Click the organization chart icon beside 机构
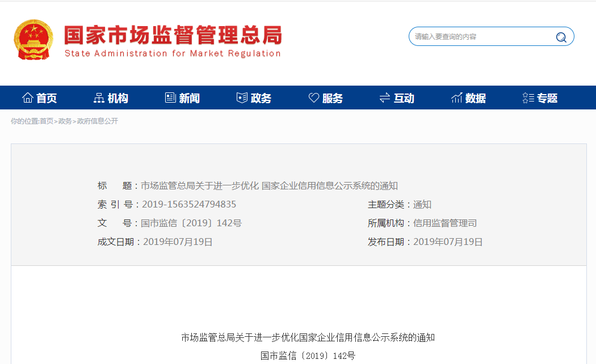This screenshot has height=364, width=596. point(99,98)
